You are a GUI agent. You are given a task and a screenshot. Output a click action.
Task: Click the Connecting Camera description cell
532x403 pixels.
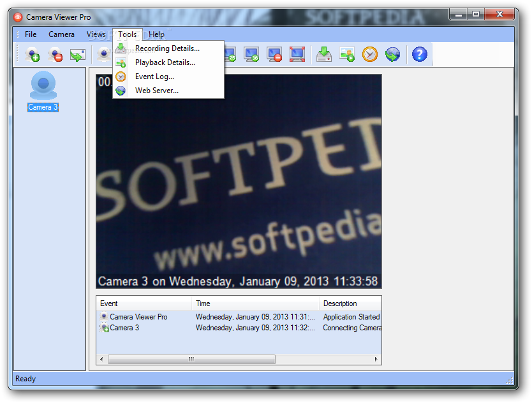point(352,328)
